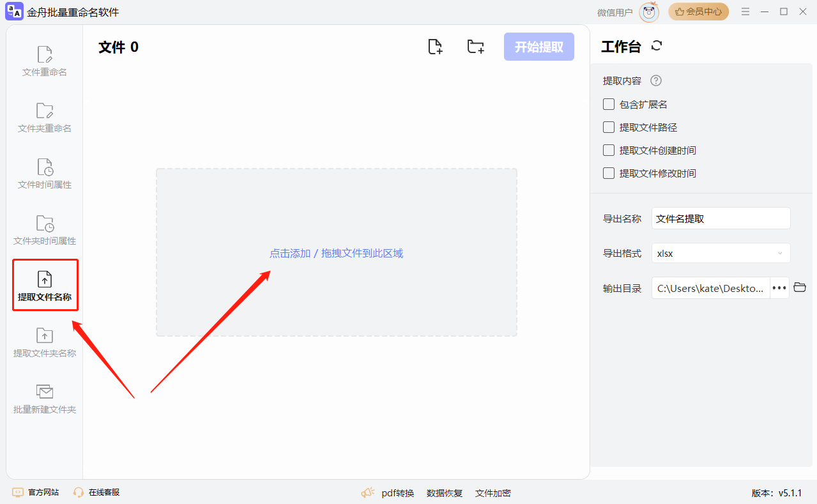
Task: Minimize the application window
Action: [765, 11]
